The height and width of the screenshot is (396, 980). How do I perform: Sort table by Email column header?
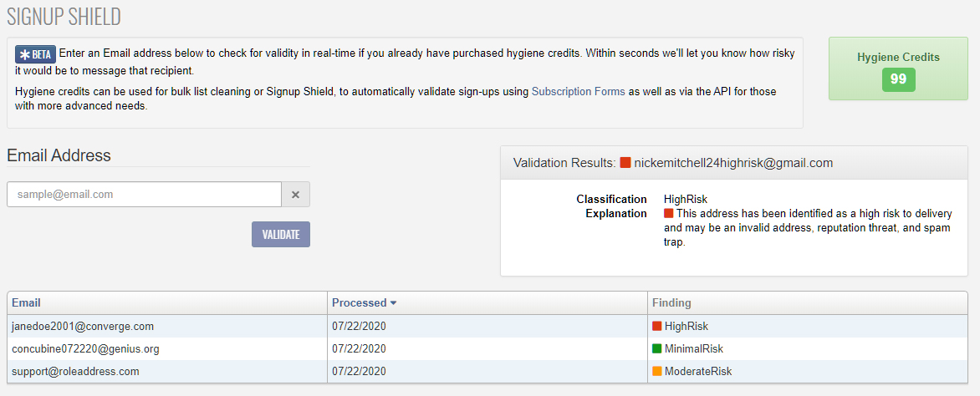(26, 303)
